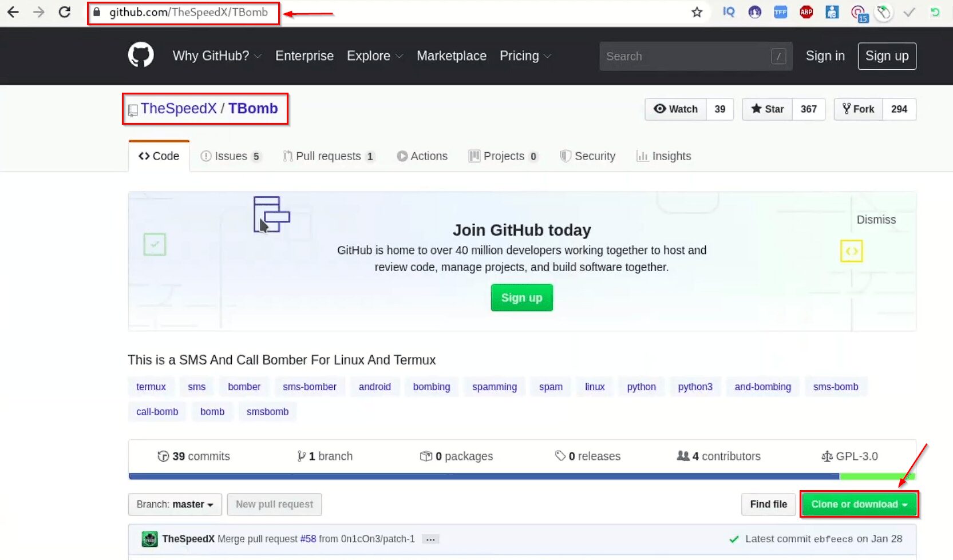Screen dimensions: 953x560
Task: Open the Enterprise nav link
Action: tap(305, 56)
